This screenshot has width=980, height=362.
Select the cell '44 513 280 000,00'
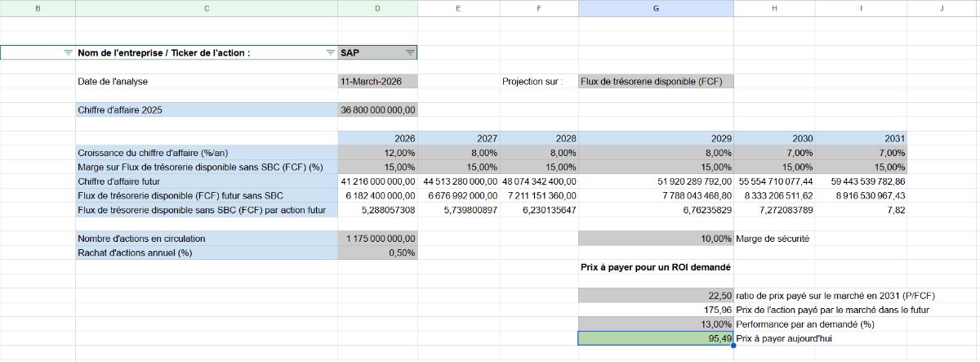point(457,181)
